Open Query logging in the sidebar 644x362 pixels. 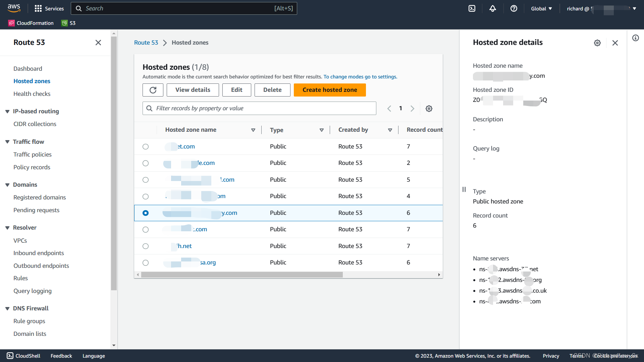point(33,291)
